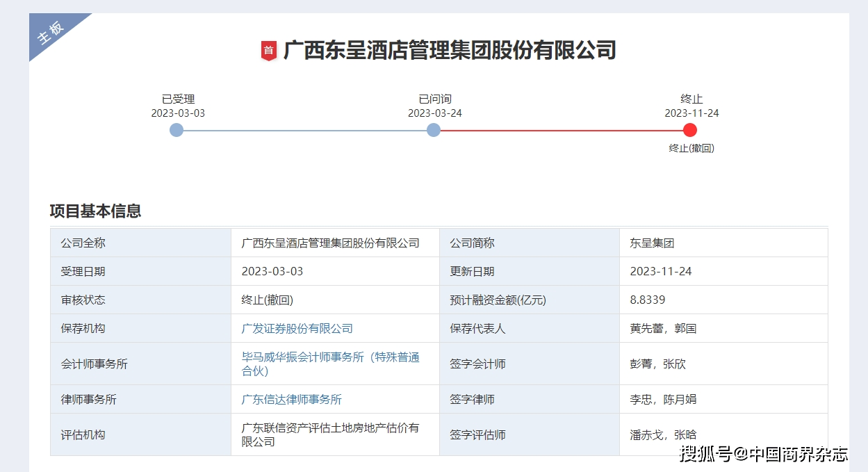Click the 8.8339 amount value

point(648,300)
